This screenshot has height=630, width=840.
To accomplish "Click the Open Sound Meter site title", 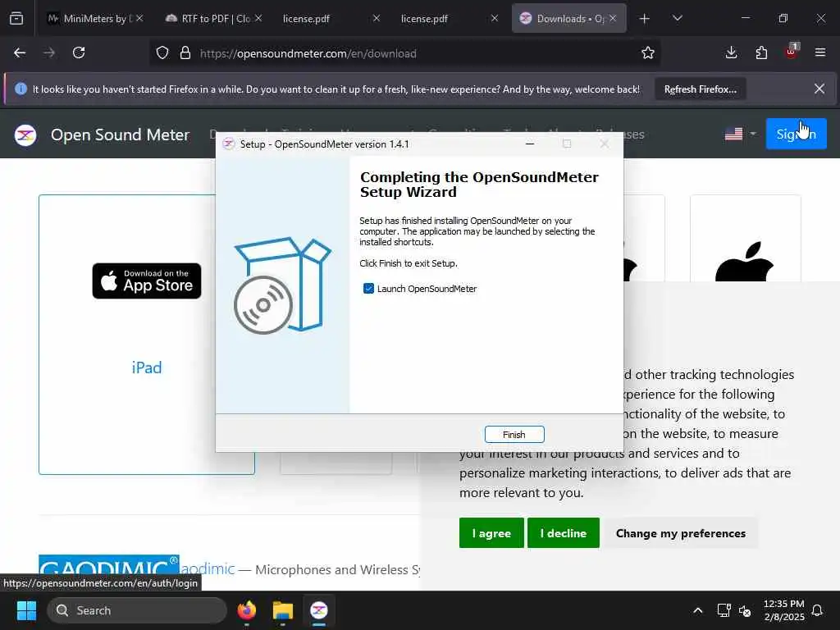I will coord(120,135).
